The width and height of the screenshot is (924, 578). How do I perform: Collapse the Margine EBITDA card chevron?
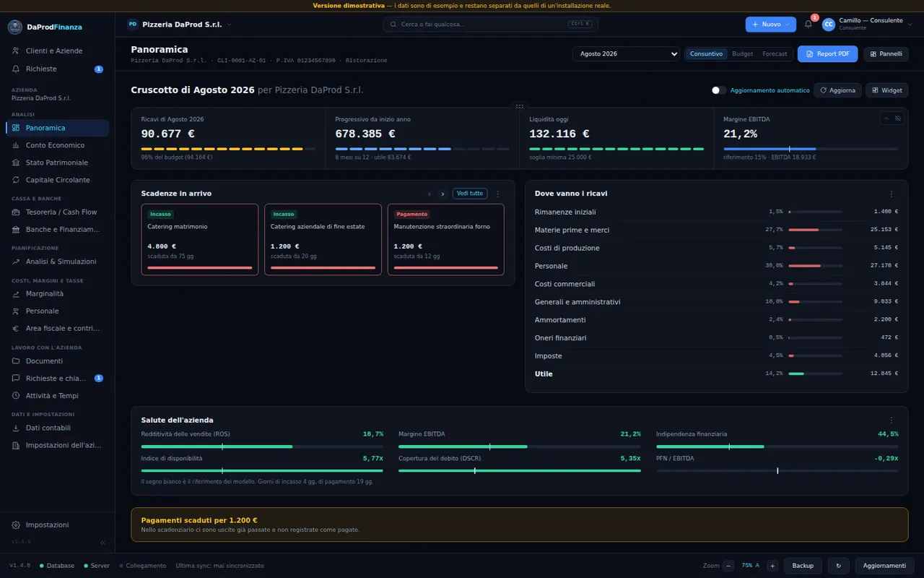886,118
